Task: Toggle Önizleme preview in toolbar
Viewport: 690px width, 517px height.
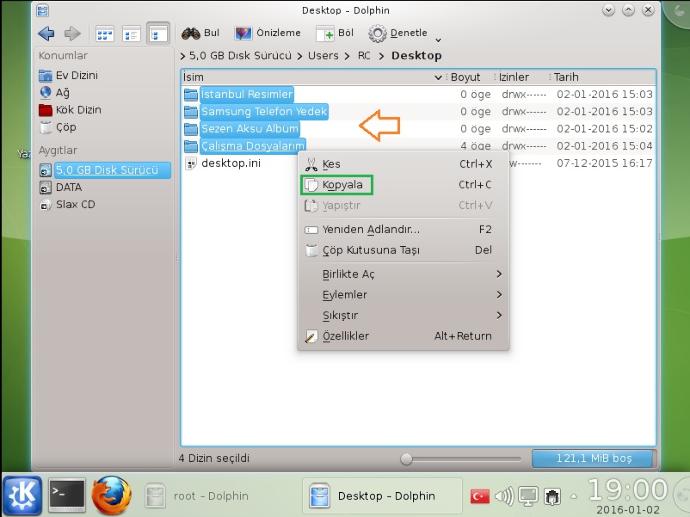Action: (x=268, y=33)
